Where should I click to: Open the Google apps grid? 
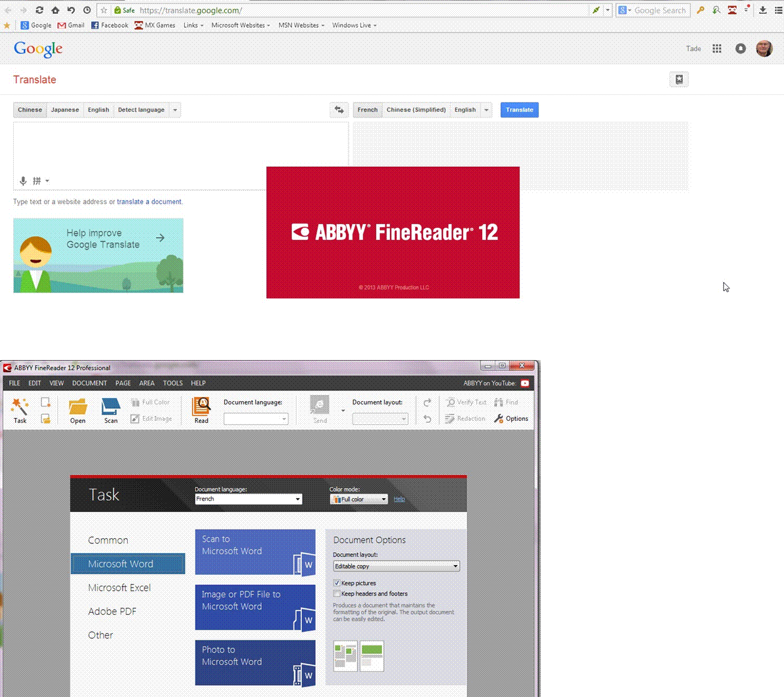pyautogui.click(x=717, y=49)
